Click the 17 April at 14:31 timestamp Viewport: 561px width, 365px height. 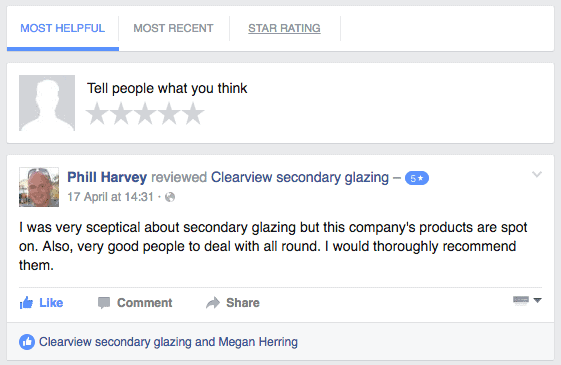point(111,197)
